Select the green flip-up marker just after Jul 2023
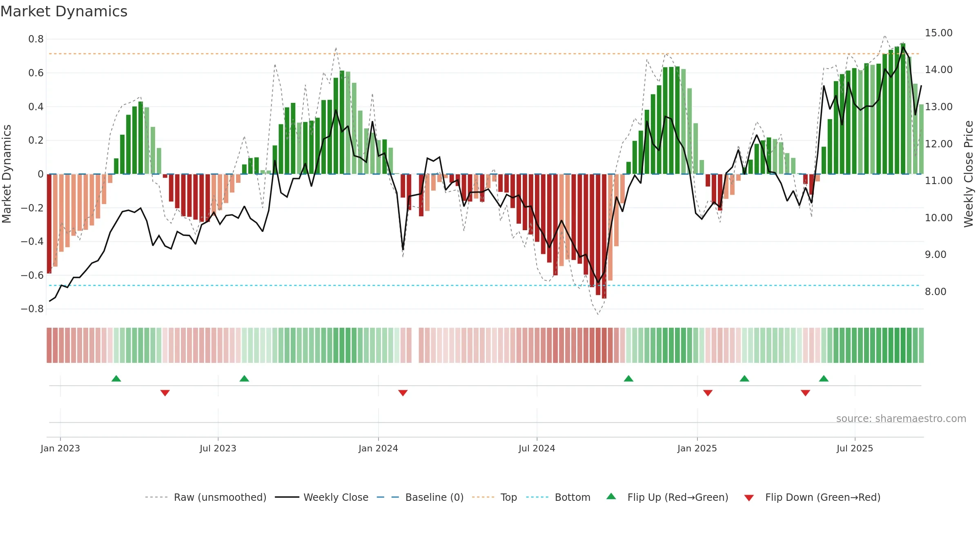The width and height of the screenshot is (980, 551). pyautogui.click(x=244, y=378)
